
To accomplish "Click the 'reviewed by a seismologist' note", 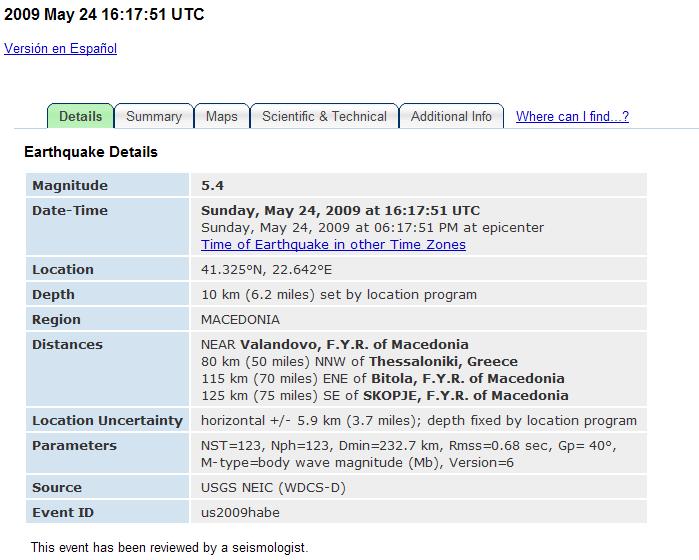I will 170,547.
